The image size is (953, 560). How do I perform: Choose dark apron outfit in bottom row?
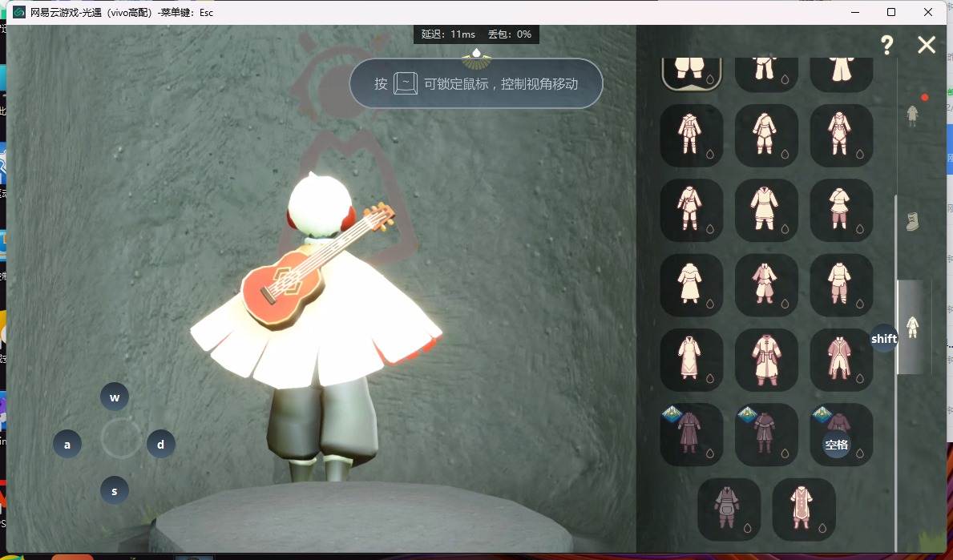[x=729, y=509]
